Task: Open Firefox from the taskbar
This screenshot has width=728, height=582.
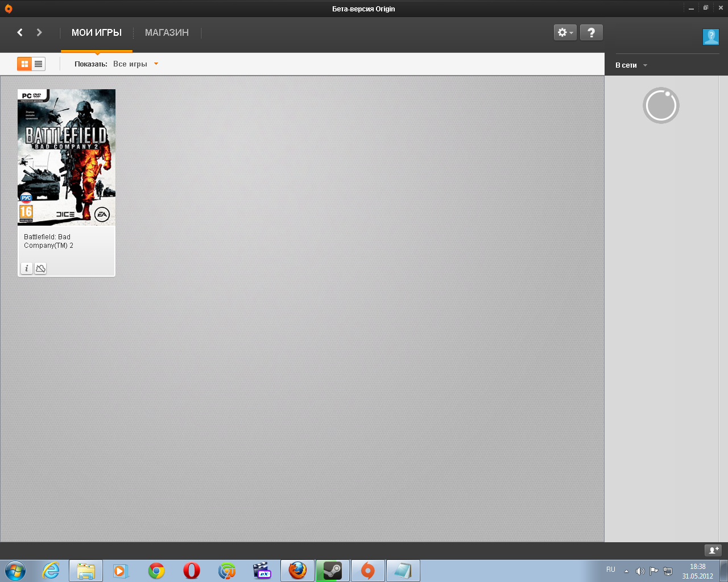Action: click(x=297, y=571)
